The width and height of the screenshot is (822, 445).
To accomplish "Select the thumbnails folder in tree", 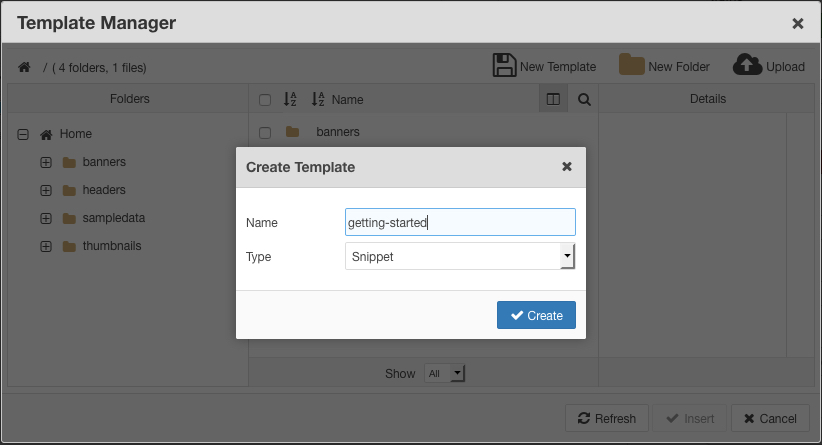I will point(111,246).
